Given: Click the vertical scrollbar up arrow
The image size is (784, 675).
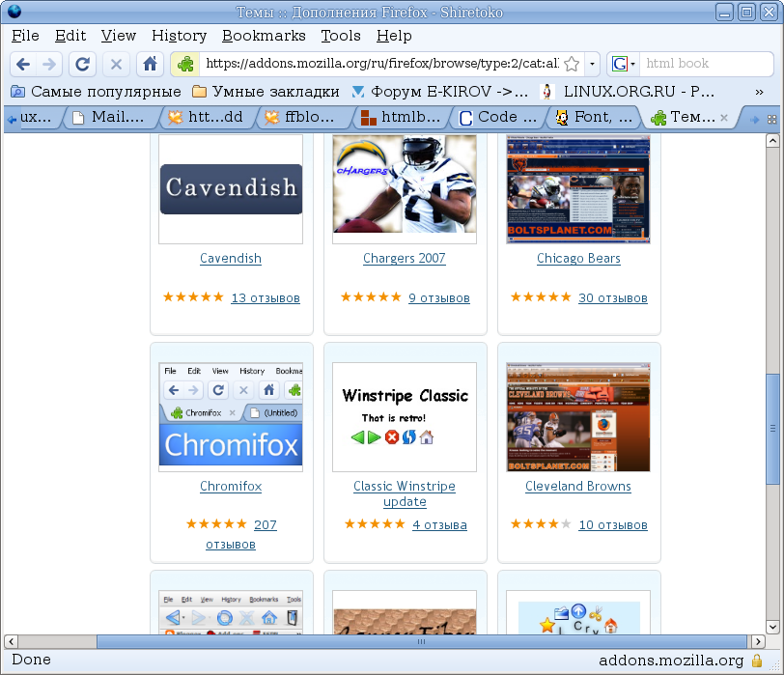Looking at the screenshot, I should 772,140.
